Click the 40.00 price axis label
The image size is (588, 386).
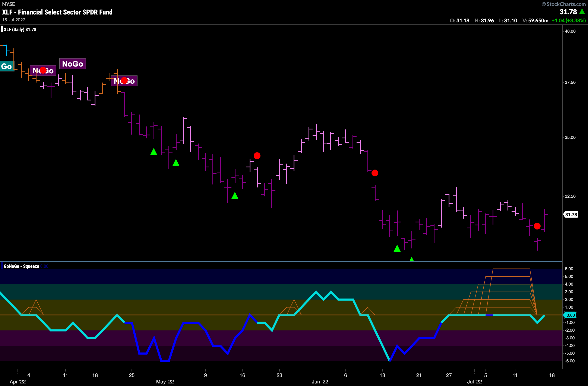click(x=570, y=31)
